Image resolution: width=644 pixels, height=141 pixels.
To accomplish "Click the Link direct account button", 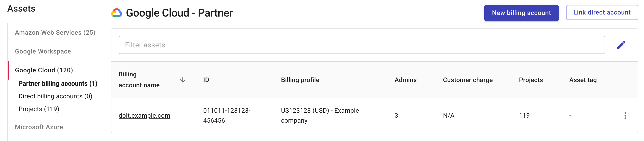I will click(x=602, y=12).
